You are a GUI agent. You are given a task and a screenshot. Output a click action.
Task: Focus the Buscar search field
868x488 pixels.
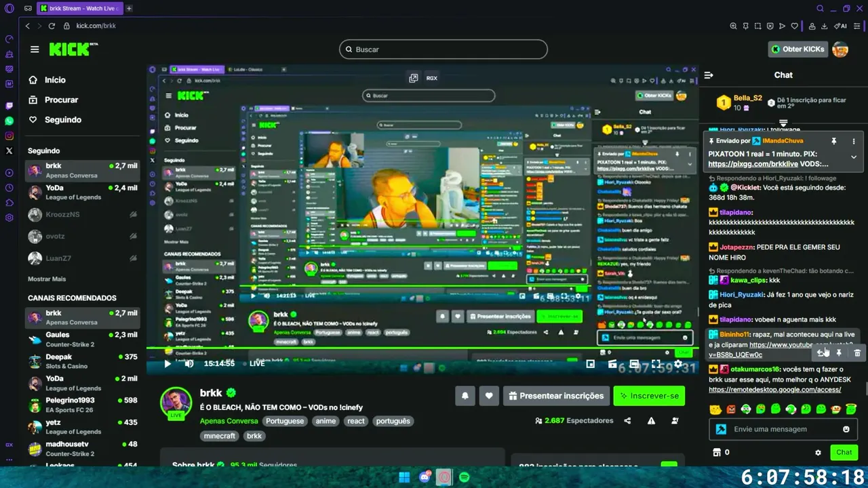tap(443, 49)
